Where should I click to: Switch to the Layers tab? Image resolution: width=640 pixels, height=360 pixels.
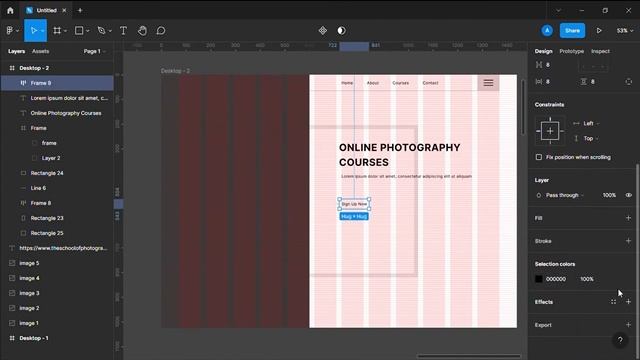coord(16,51)
